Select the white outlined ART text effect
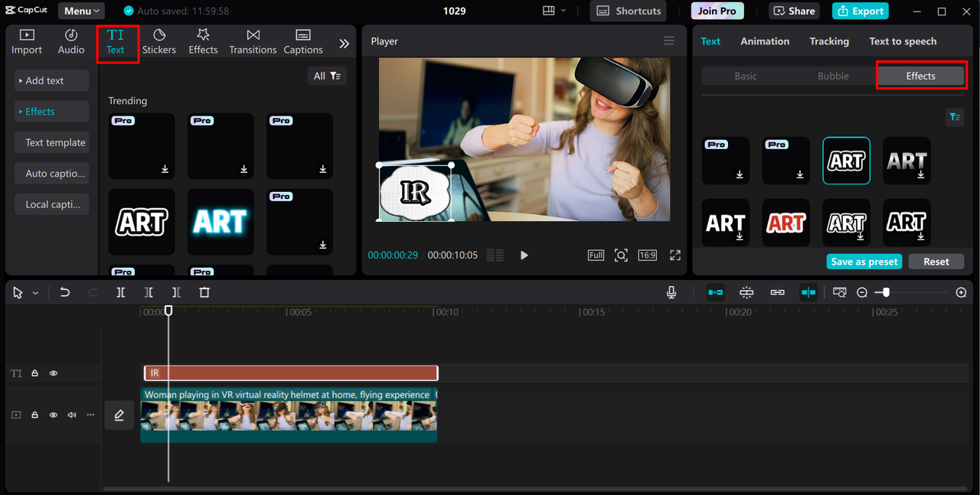This screenshot has height=495, width=980. (142, 222)
